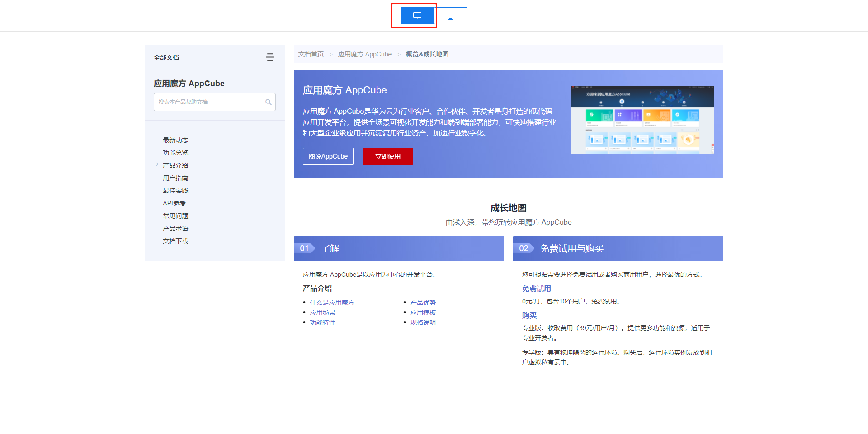Open 产品术语 in the sidebar
The height and width of the screenshot is (434, 868).
point(175,229)
